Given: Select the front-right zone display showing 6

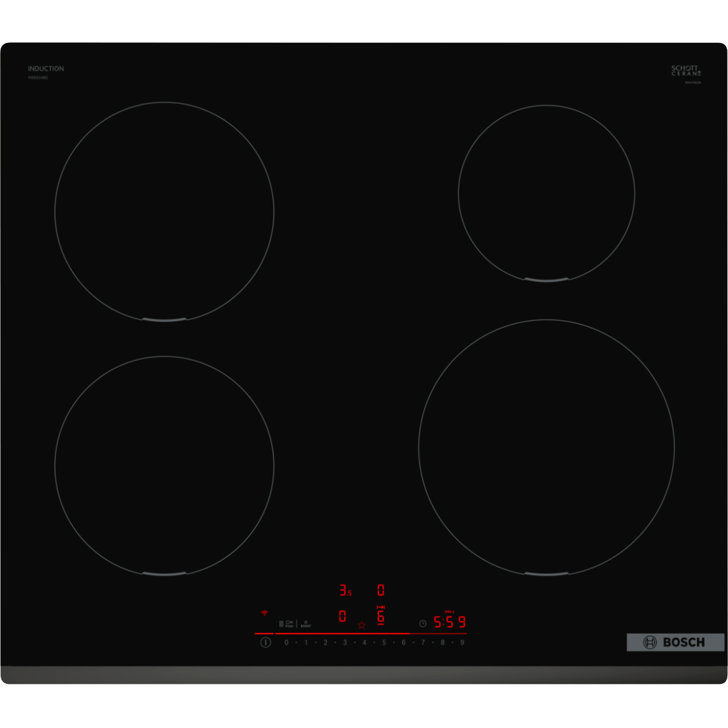Looking at the screenshot, I should click(x=381, y=616).
